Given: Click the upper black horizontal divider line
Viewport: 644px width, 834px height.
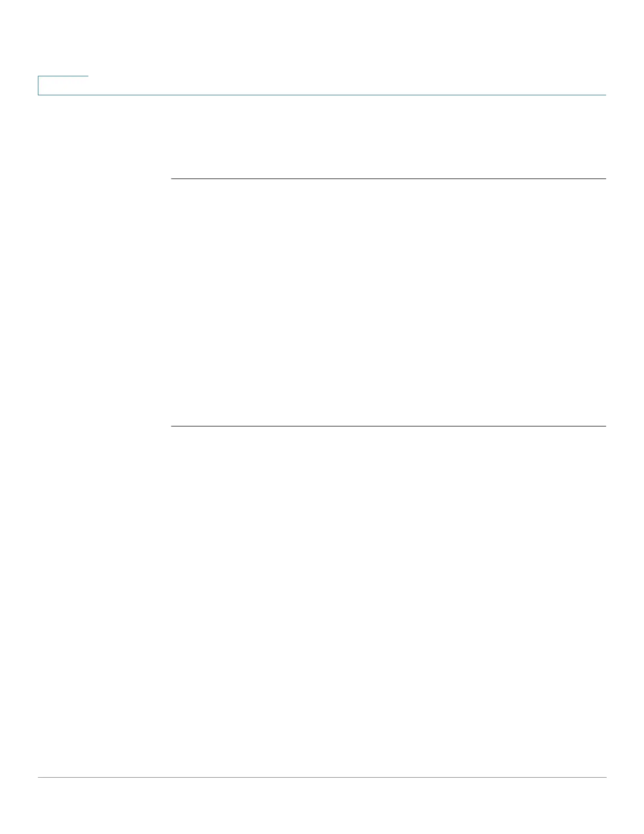Looking at the screenshot, I should (388, 179).
